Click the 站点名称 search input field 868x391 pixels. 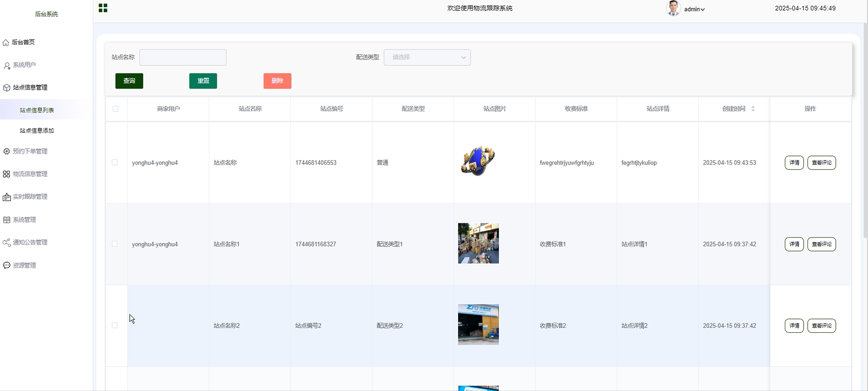[x=183, y=58]
